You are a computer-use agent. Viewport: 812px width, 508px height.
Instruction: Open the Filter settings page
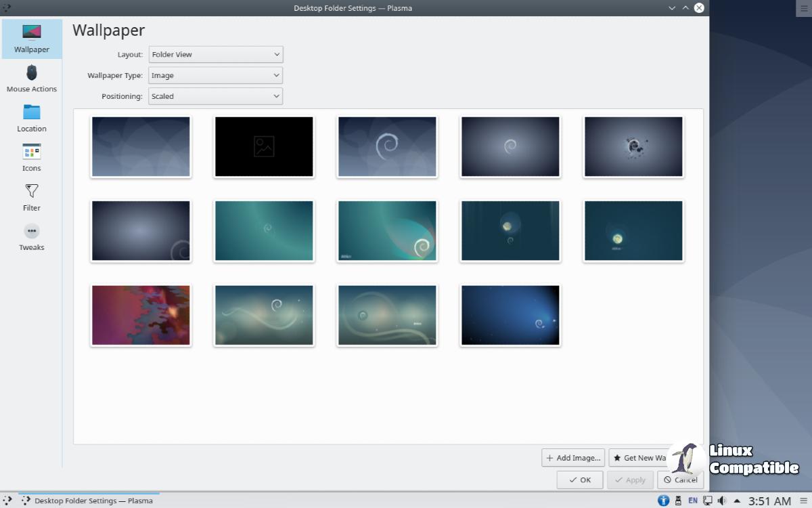[32, 197]
